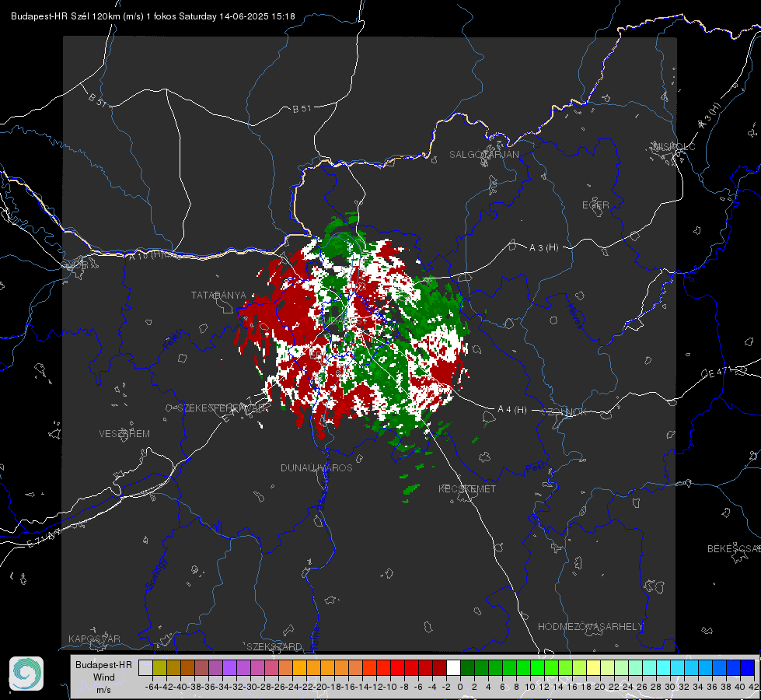Select the olive swatch between -64 and -42
The width and height of the screenshot is (761, 700).
(159, 667)
